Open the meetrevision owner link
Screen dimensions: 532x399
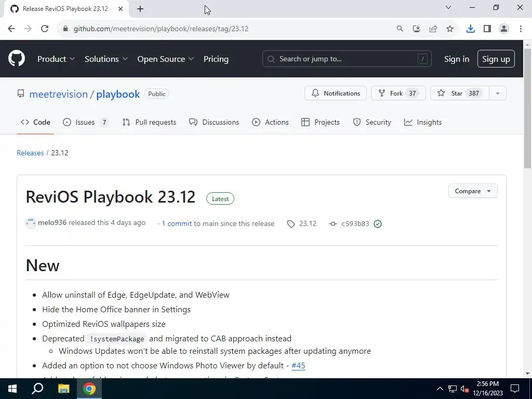58,94
